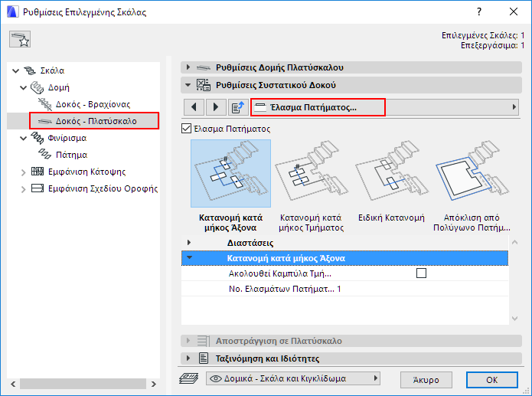Close the stair settings dialog

point(514,11)
